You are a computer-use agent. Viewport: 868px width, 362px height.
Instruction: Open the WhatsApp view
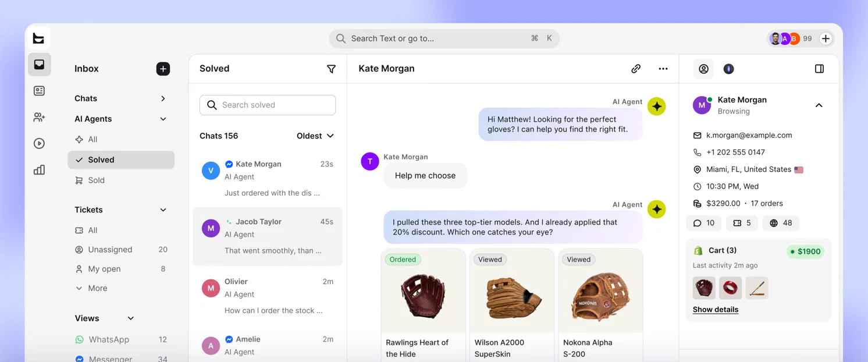coord(121,339)
